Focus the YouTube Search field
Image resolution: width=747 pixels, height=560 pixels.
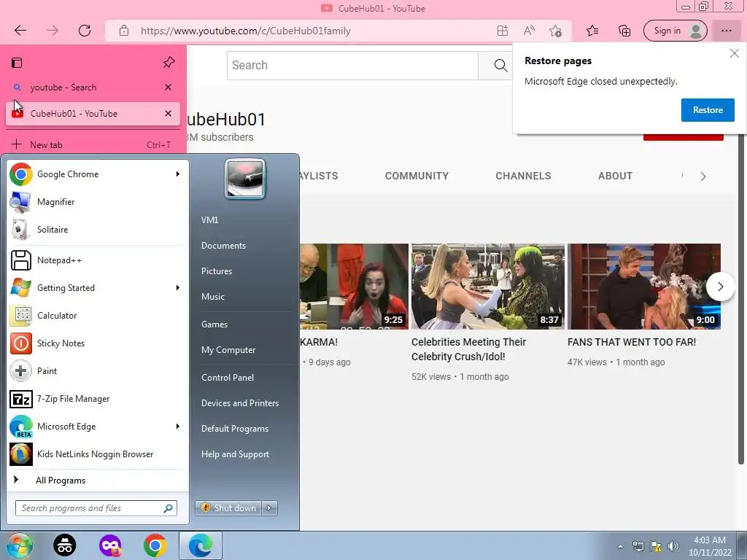[352, 65]
